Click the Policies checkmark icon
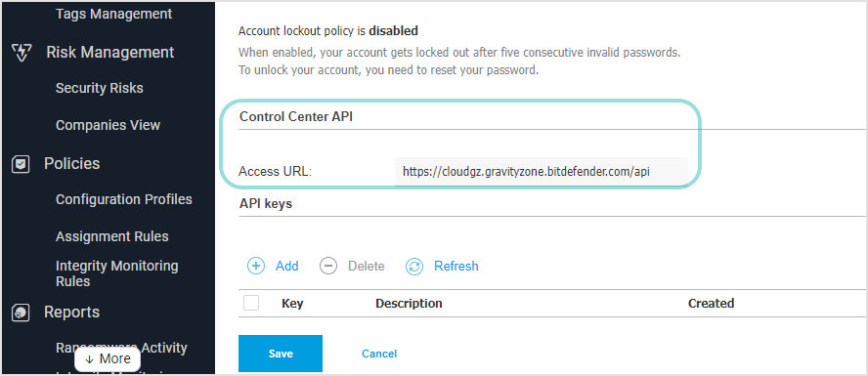 [21, 164]
